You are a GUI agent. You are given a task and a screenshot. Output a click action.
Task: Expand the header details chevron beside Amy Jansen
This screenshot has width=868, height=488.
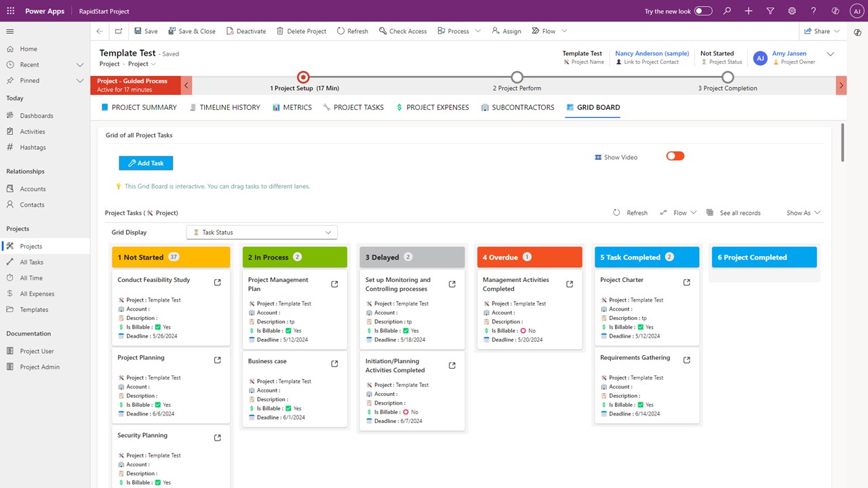[831, 54]
